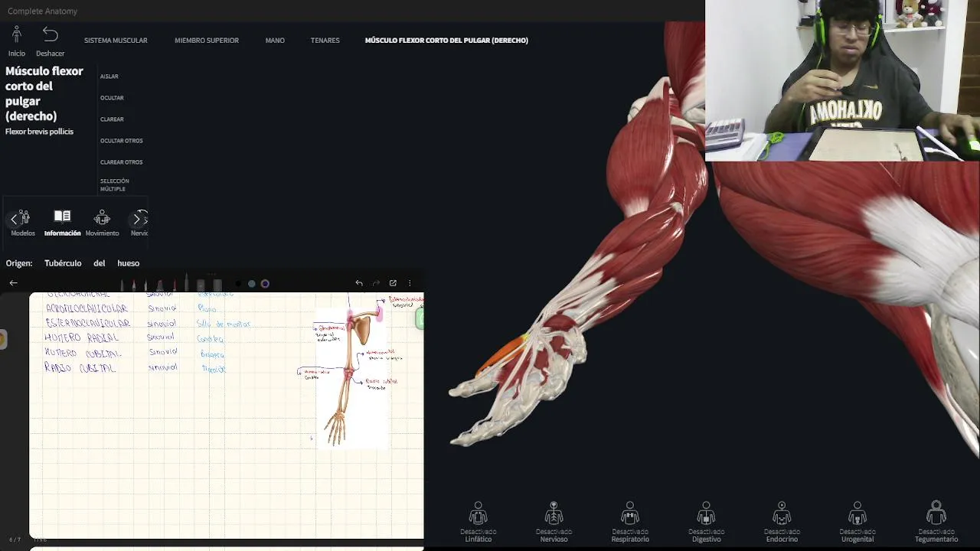
Task: Pick the black ink color dot
Action: 238,284
